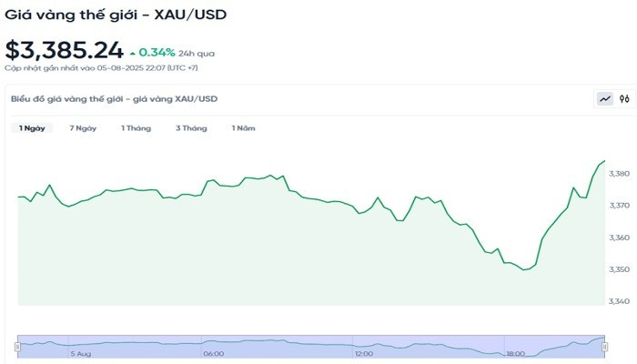Screen dimensions: 637x364
Task: Show the 1 Tháng chart range
Action: (136, 128)
